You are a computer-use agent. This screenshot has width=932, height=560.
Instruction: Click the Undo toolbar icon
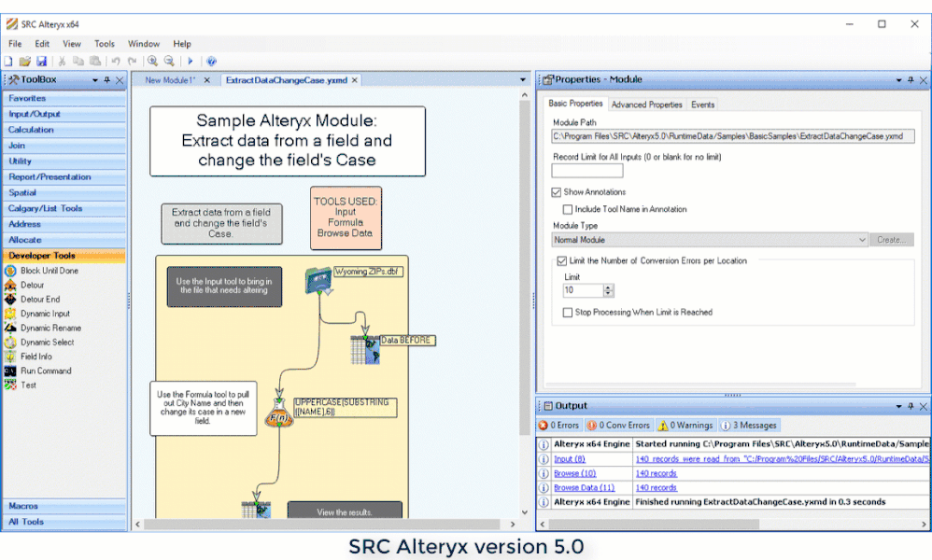tap(116, 62)
